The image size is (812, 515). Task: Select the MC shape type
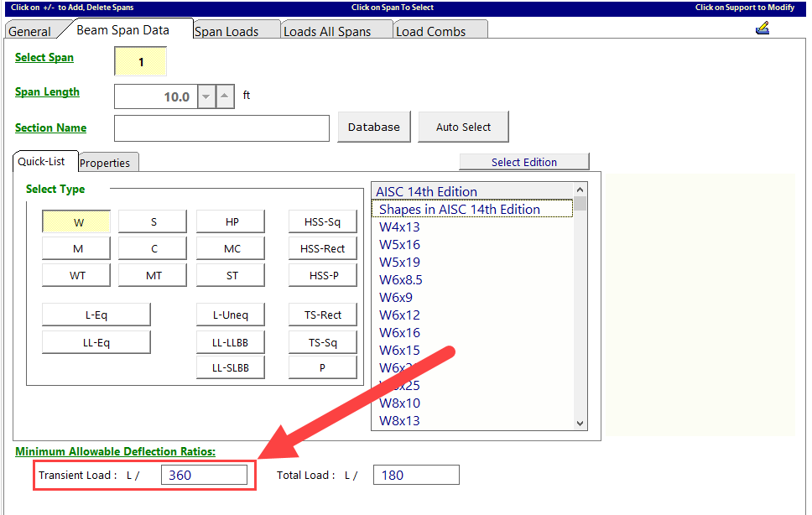coord(231,249)
